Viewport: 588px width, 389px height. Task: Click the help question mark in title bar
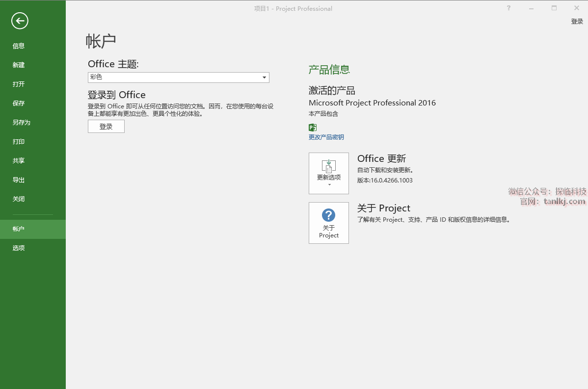508,8
